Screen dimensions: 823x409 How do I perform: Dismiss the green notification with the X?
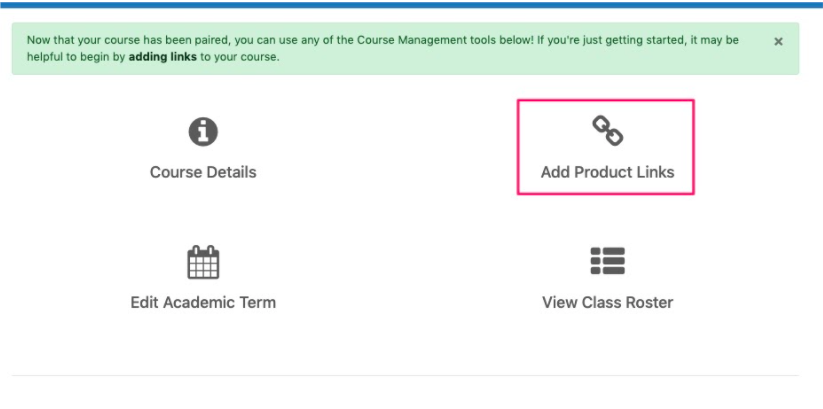click(778, 41)
